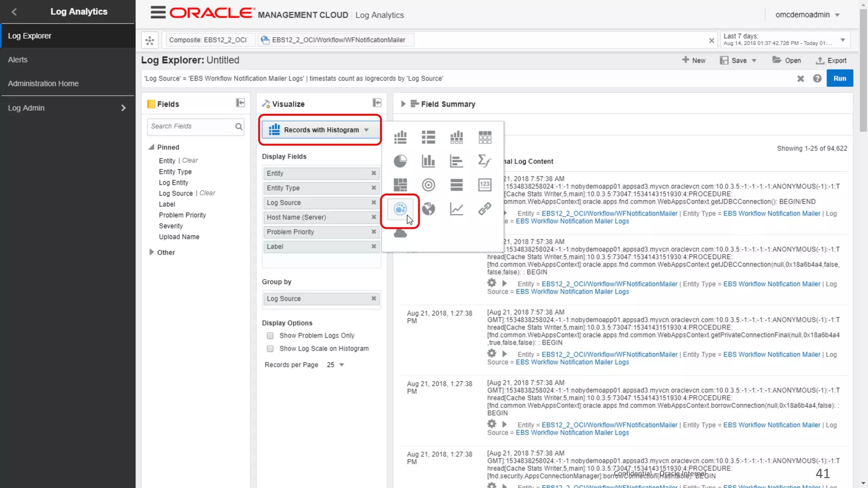Choose the Summary function (sigma) visualization
The image size is (868, 488).
point(485,161)
